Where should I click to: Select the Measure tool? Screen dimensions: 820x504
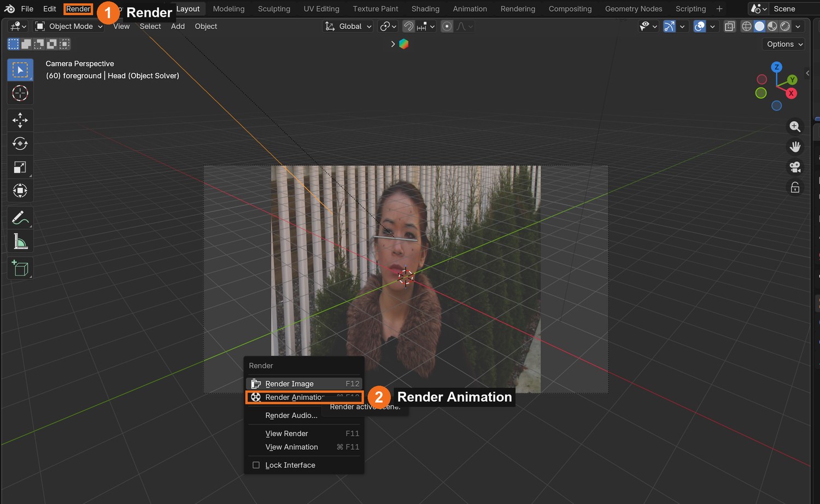(20, 241)
